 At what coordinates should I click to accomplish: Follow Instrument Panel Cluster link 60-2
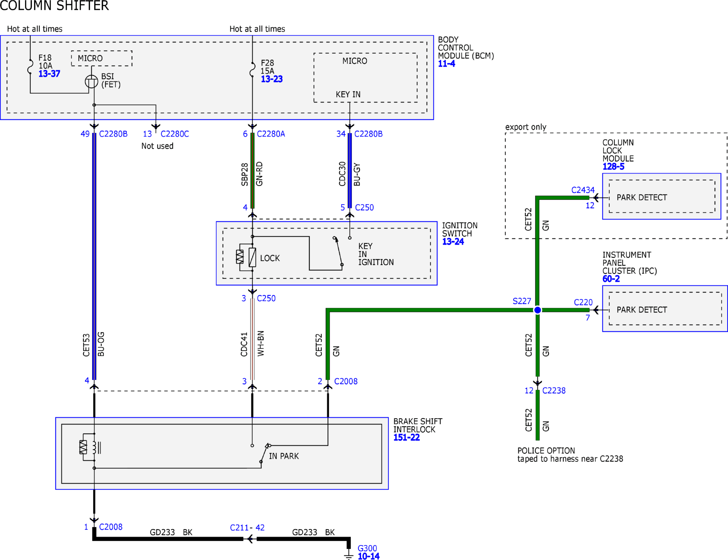pyautogui.click(x=611, y=279)
